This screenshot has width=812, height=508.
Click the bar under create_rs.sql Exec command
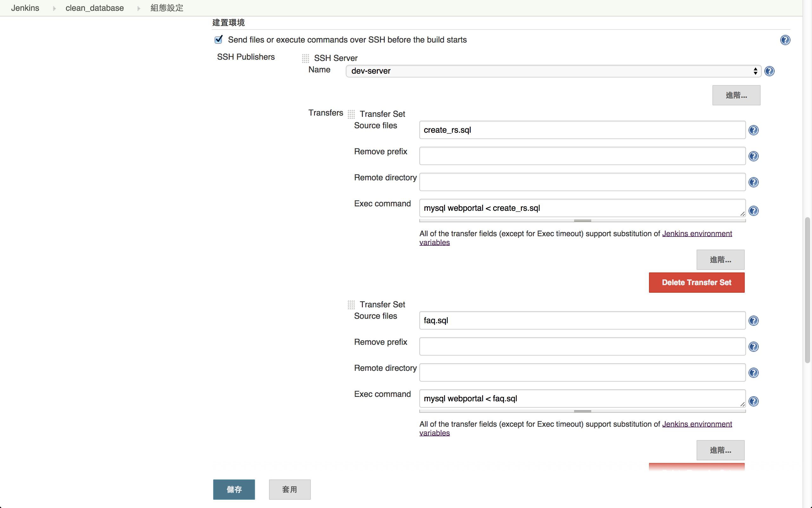pyautogui.click(x=582, y=221)
